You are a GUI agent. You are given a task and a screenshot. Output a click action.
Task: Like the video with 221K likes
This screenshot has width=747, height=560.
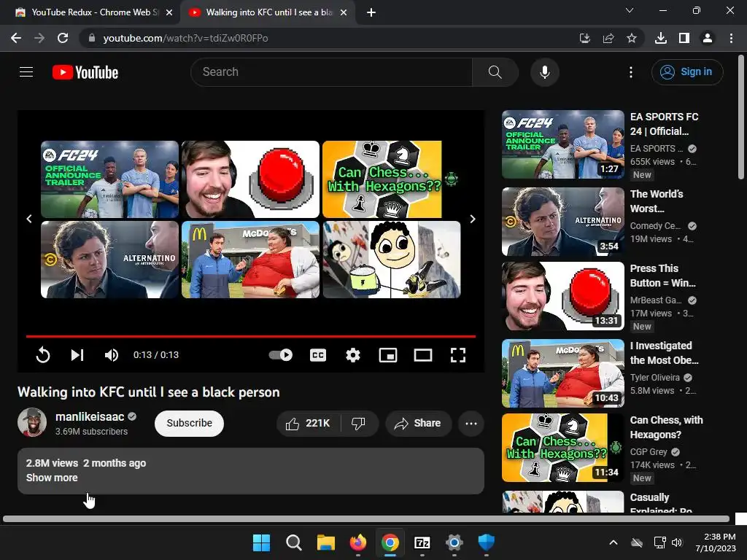pos(309,424)
